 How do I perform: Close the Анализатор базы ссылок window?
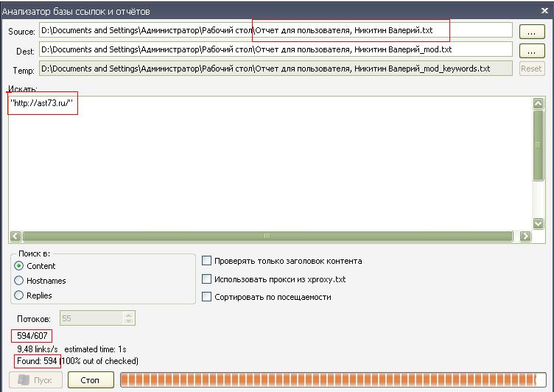click(544, 11)
